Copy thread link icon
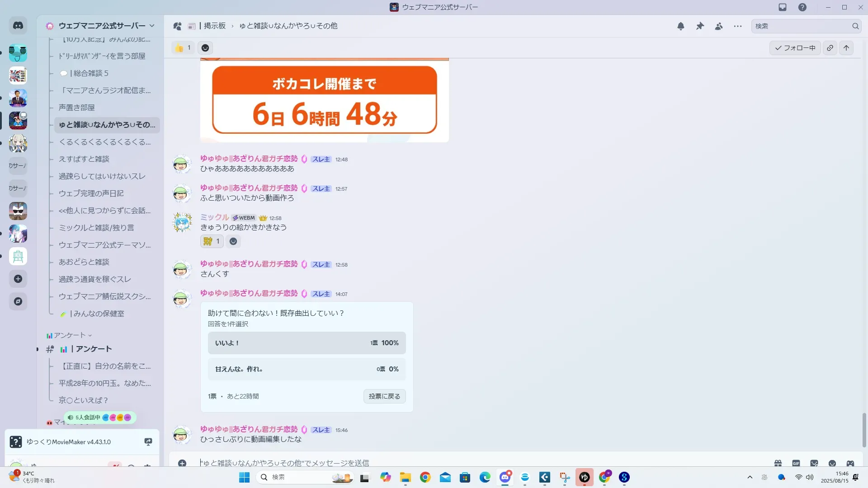The height and width of the screenshot is (488, 868). click(830, 48)
